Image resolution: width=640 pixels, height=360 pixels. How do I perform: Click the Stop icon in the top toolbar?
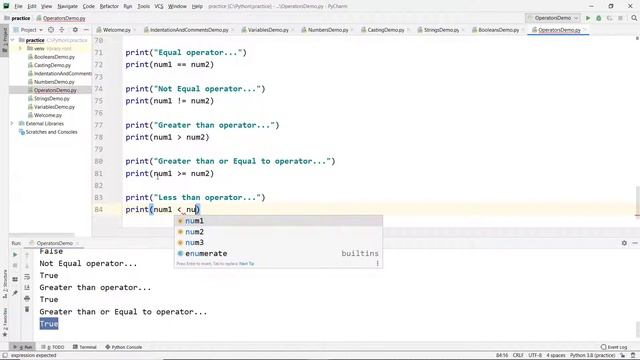[x=620, y=18]
